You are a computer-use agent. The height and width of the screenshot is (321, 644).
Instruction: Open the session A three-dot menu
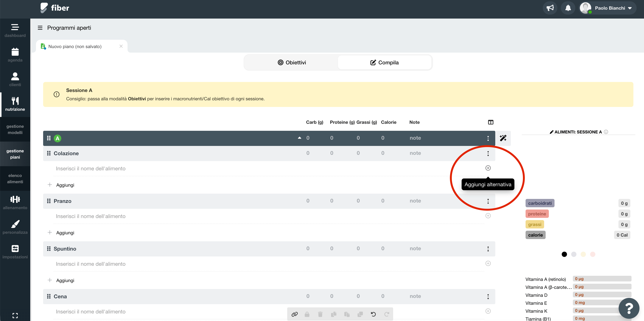(488, 138)
